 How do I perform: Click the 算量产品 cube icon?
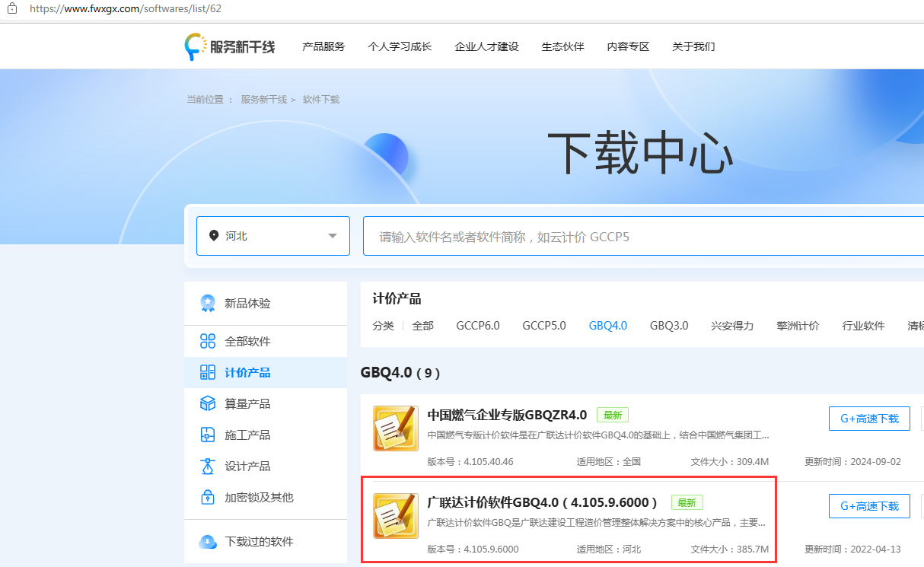(x=208, y=403)
